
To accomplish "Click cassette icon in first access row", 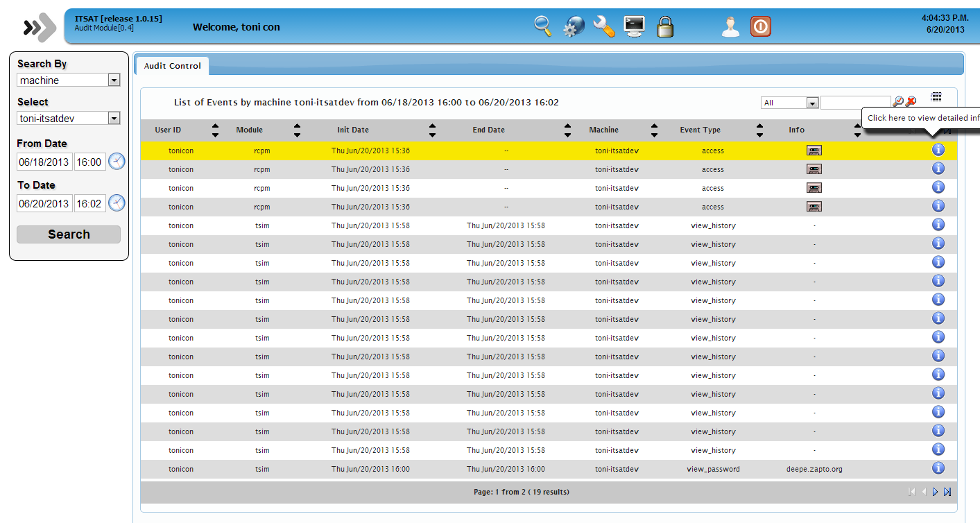I will pyautogui.click(x=814, y=151).
